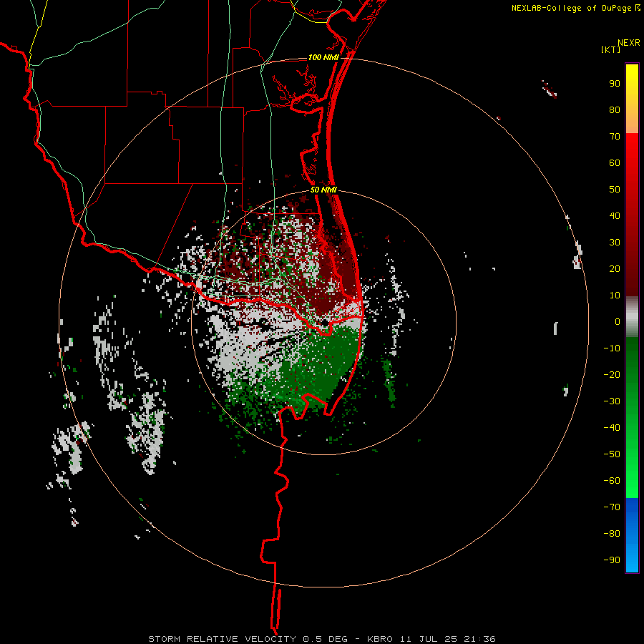Click the bright red segment of the color bar
644x644 pixels.
632,150
